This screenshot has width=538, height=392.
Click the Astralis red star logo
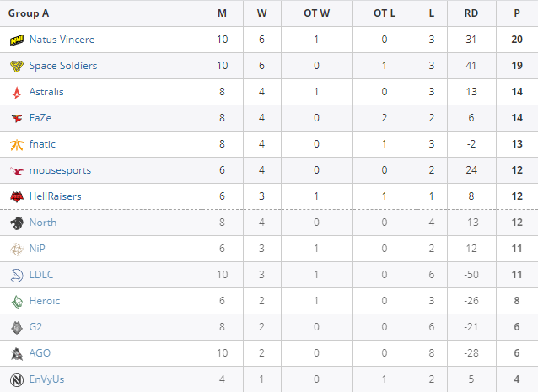pos(17,92)
